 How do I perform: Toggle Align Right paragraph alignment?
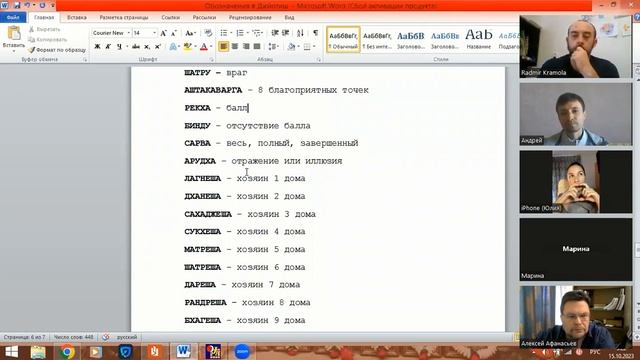pyautogui.click(x=246, y=47)
